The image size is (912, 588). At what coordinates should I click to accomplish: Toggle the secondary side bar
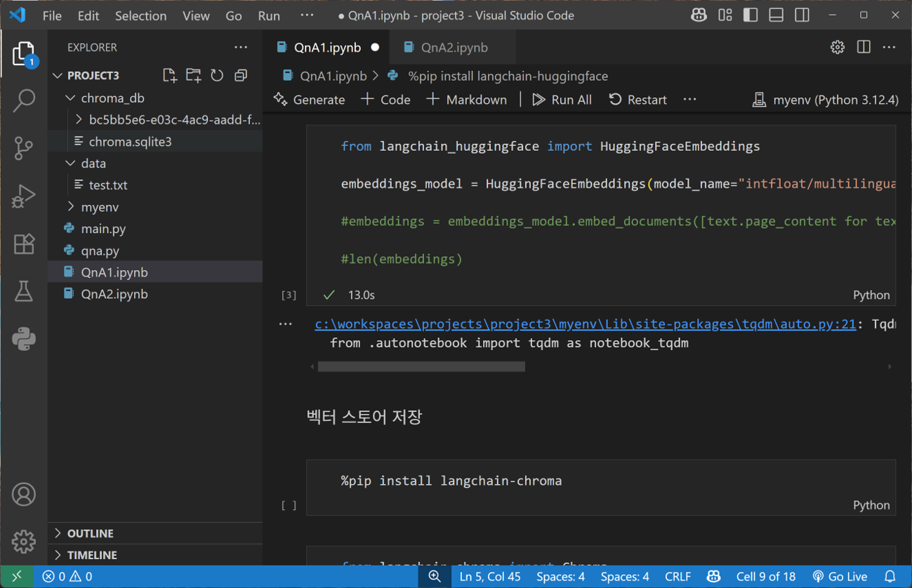[x=802, y=15]
